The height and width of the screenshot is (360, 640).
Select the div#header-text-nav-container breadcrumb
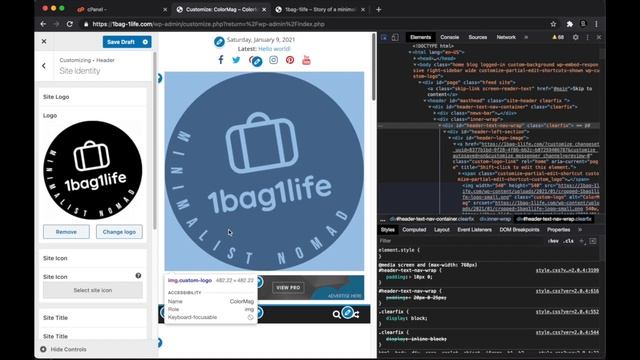click(432, 219)
